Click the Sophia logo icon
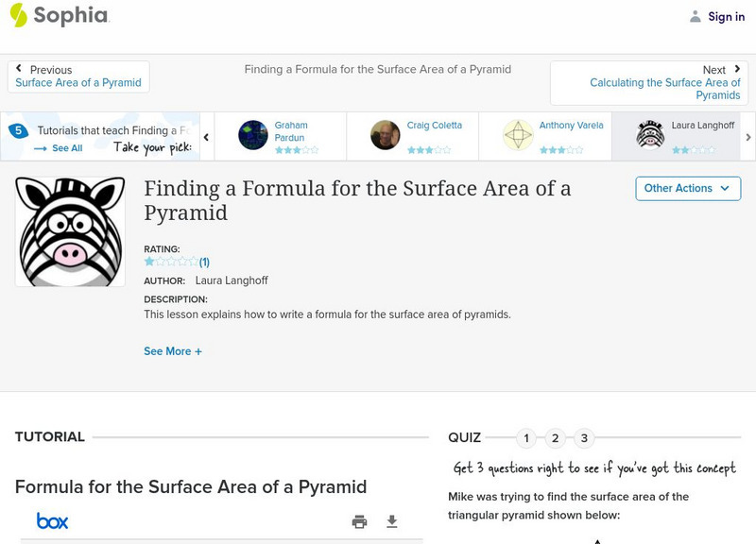This screenshot has width=756, height=544. click(x=19, y=15)
